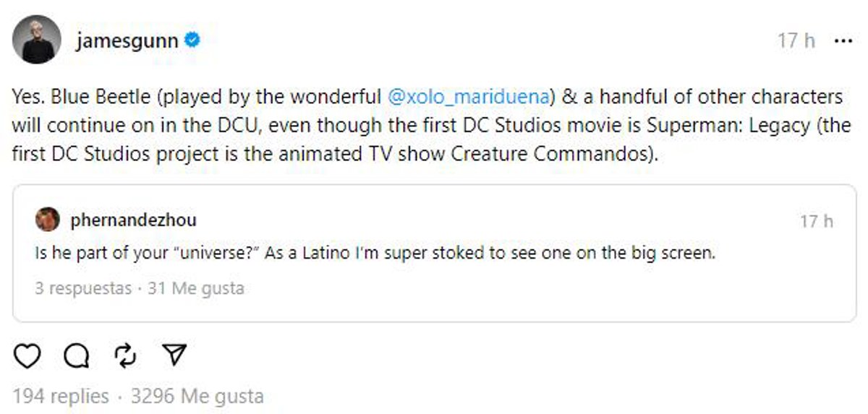Share the post via paper plane icon

[174, 355]
